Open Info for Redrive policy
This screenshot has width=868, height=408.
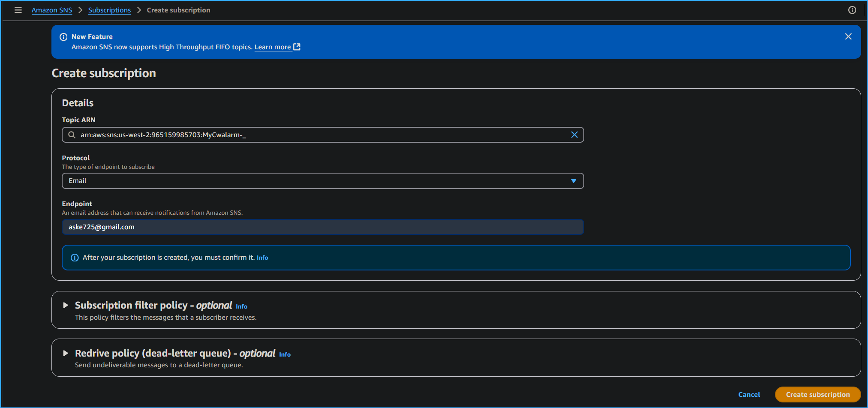pos(285,354)
